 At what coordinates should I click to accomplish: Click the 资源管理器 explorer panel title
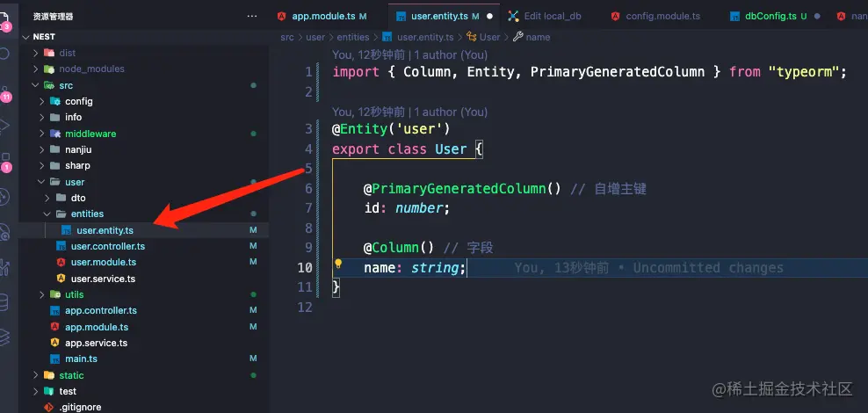(53, 17)
